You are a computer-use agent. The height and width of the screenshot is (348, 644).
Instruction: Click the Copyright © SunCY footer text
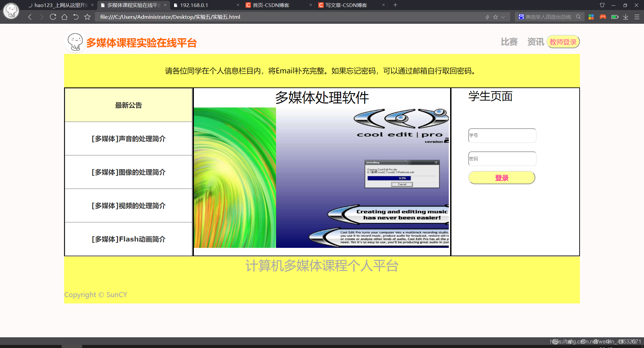tap(96, 295)
